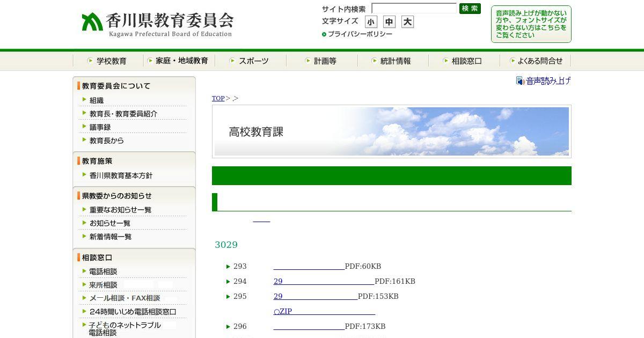Image resolution: width=644 pixels, height=338 pixels.
Task: Click the site search input field
Action: [x=414, y=9]
